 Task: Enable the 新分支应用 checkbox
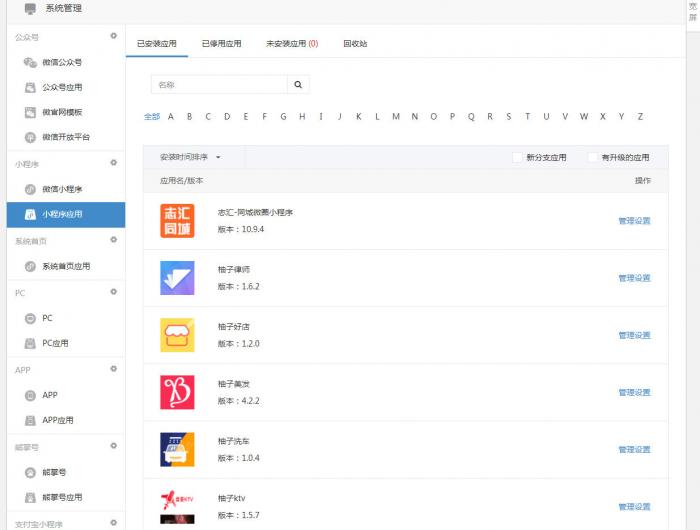(x=517, y=157)
